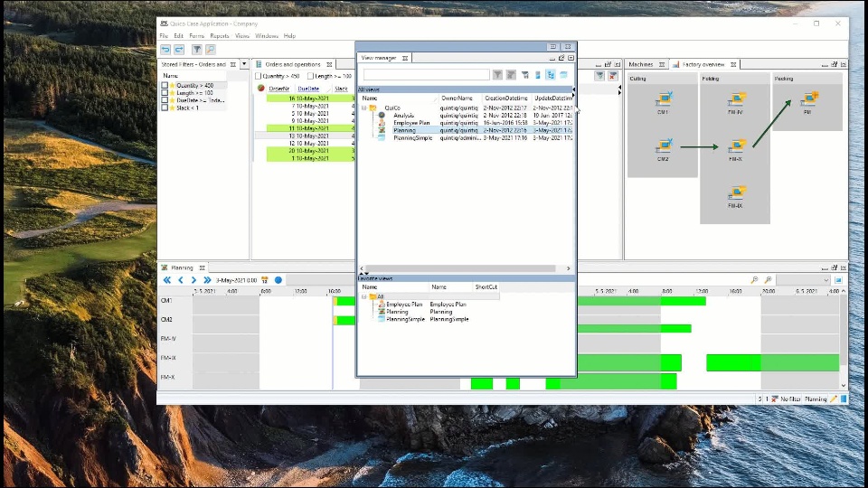Switch to the Factory overview tab
Viewport: 868px width, 488px height.
[x=703, y=64]
